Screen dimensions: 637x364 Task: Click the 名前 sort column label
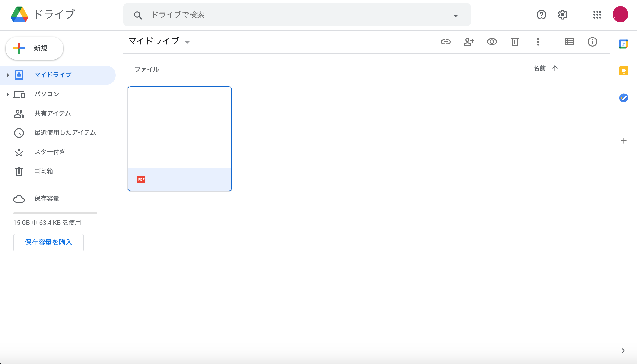[539, 68]
